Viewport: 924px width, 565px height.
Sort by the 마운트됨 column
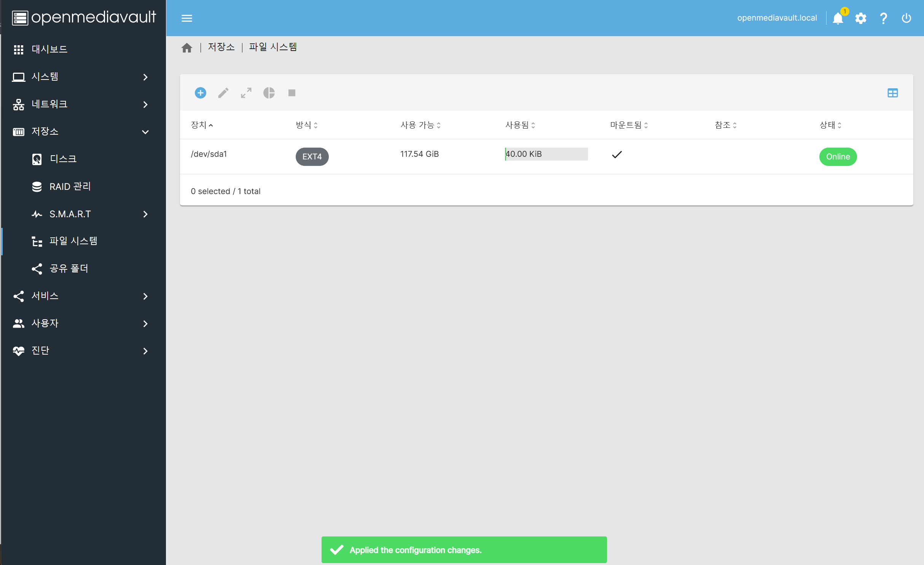coord(629,125)
